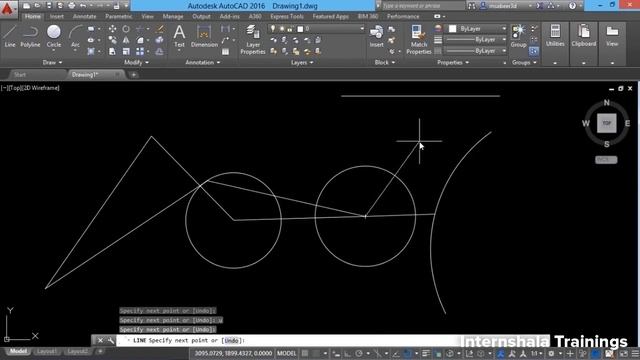Select the Scale tool icon
Image resolution: width=640 pixels, height=360 pixels.
point(126,51)
